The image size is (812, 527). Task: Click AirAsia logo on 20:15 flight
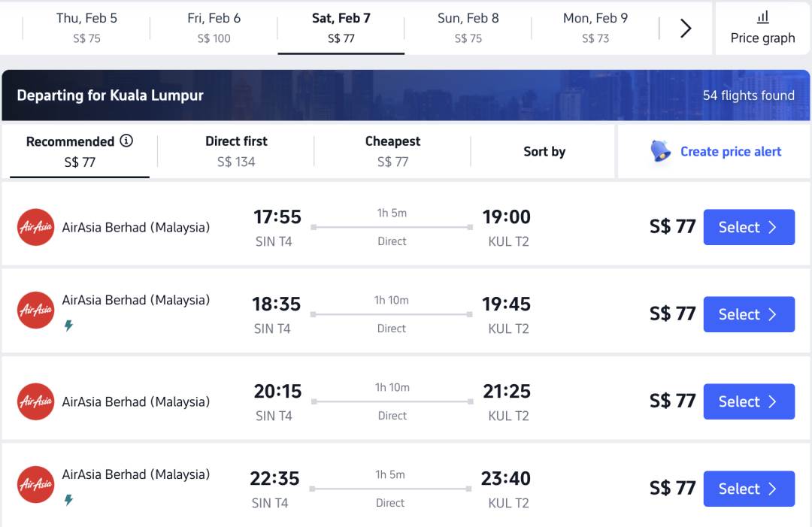click(35, 401)
